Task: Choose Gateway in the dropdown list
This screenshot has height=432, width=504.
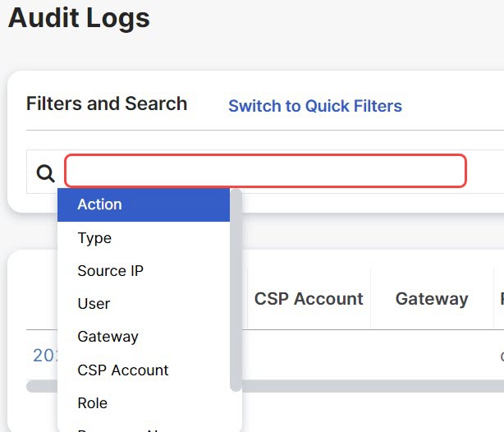Action: (144, 337)
